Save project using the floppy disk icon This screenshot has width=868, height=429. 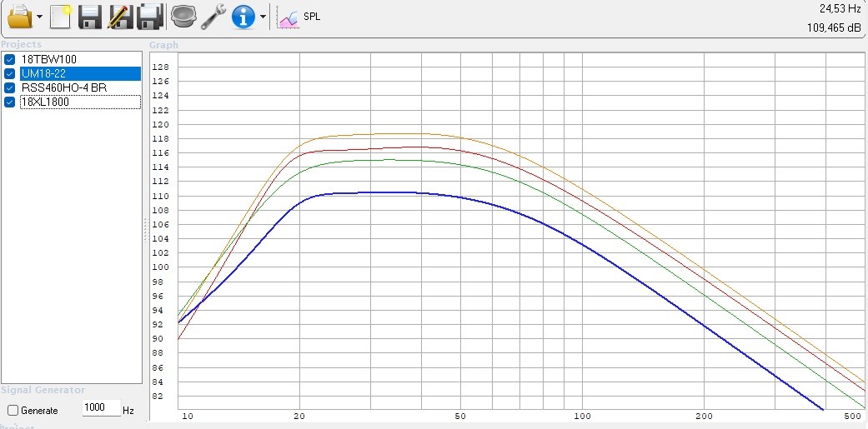[89, 16]
